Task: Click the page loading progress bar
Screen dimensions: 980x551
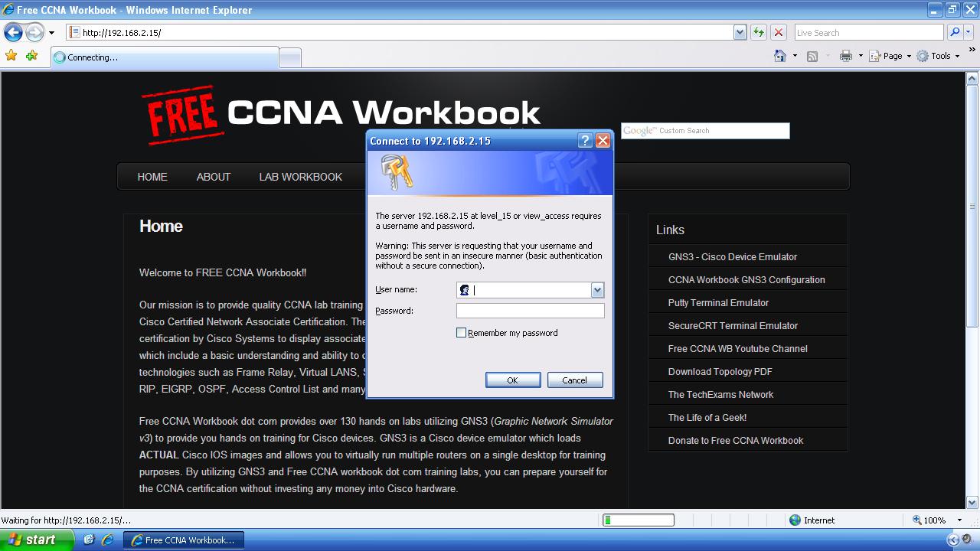Action: click(x=639, y=520)
